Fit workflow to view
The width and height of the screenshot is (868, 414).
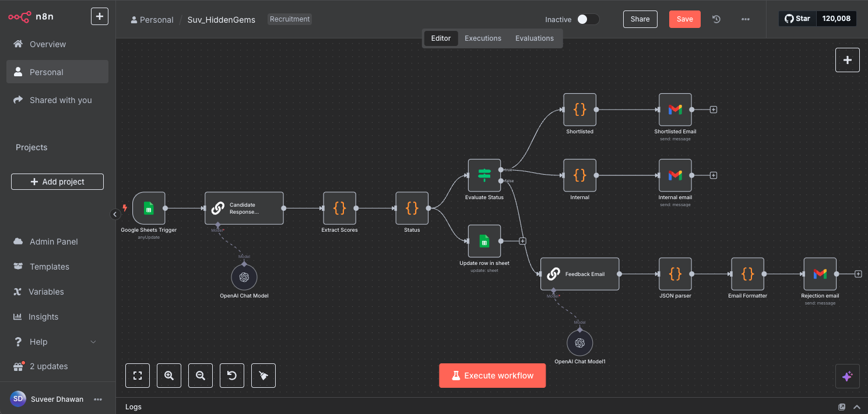[138, 376]
